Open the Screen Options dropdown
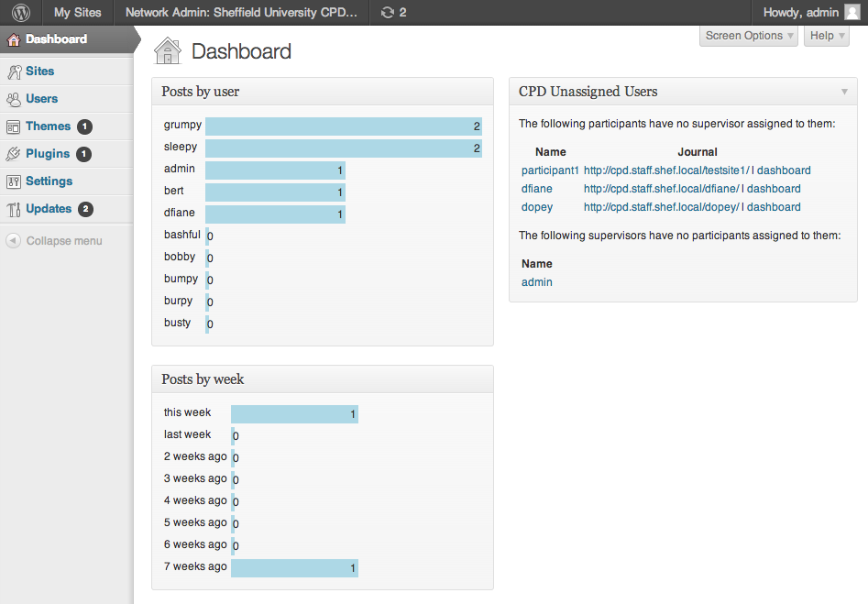Screen dimensions: 868x604 (749, 36)
